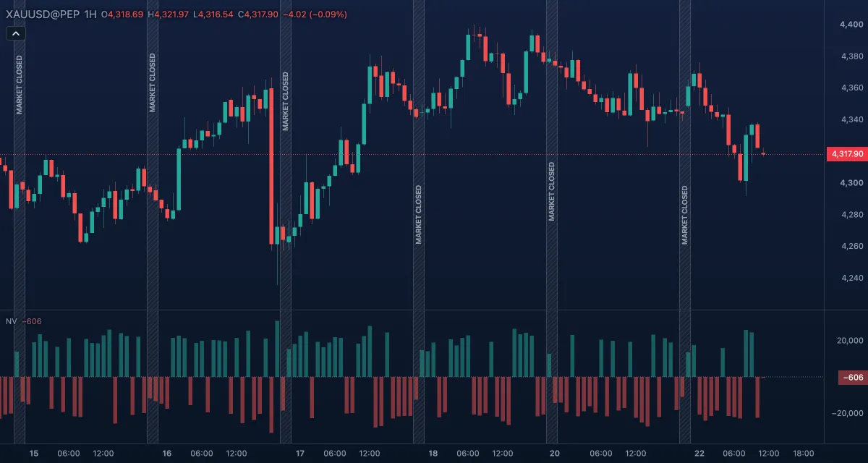Click the 4,380 price axis label
The height and width of the screenshot is (463, 868).
point(851,56)
